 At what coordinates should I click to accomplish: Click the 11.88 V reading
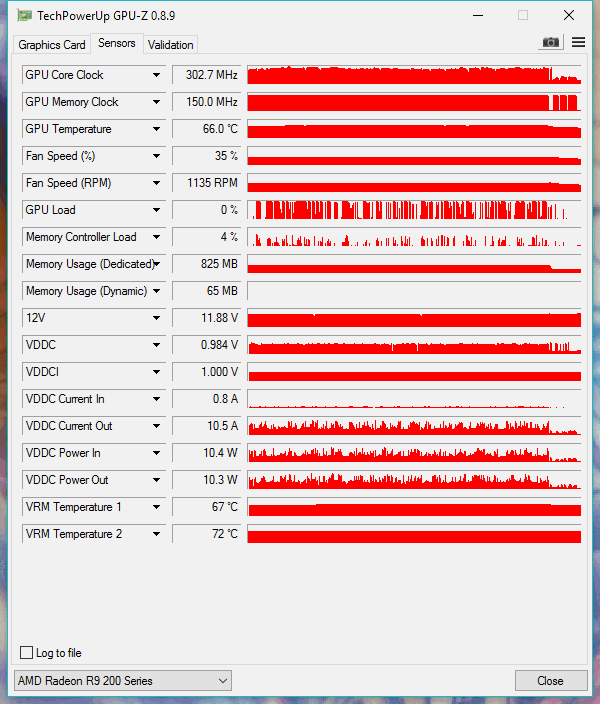[207, 318]
